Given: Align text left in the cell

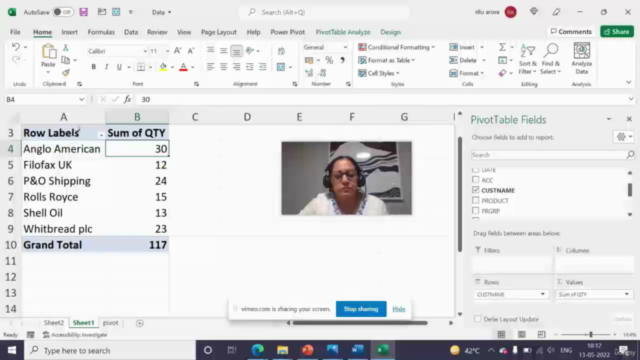Looking at the screenshot, I should (x=210, y=67).
